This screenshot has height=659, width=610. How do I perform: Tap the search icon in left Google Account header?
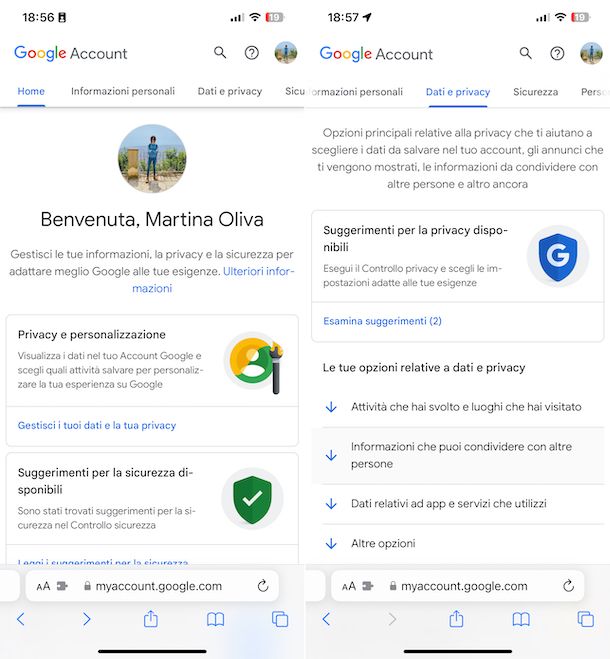point(220,53)
